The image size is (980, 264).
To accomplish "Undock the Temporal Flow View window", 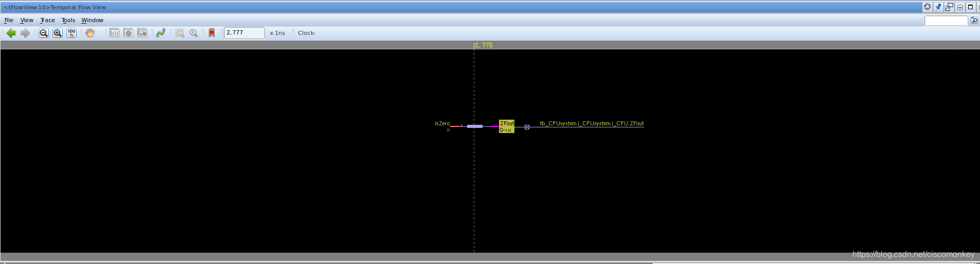I will 949,7.
